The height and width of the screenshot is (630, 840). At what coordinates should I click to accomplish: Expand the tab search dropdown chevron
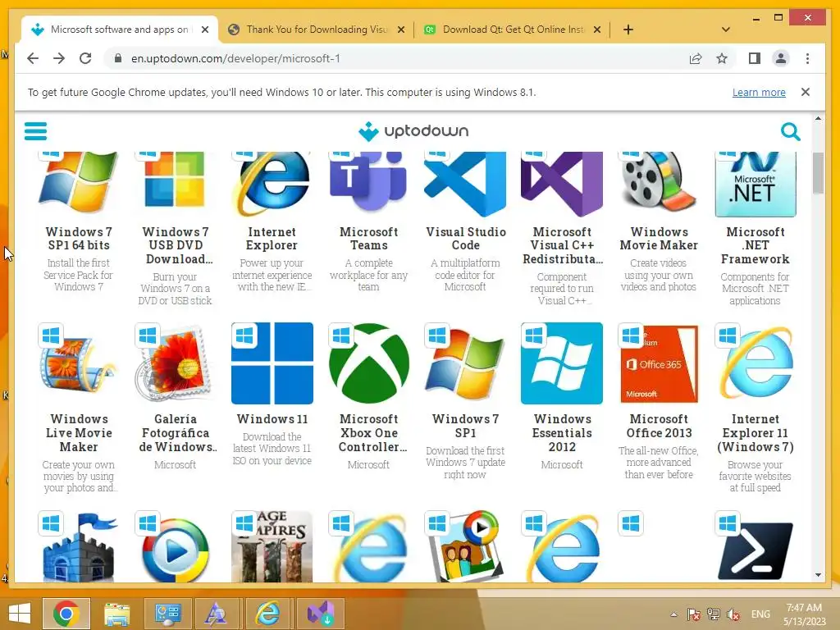726,30
